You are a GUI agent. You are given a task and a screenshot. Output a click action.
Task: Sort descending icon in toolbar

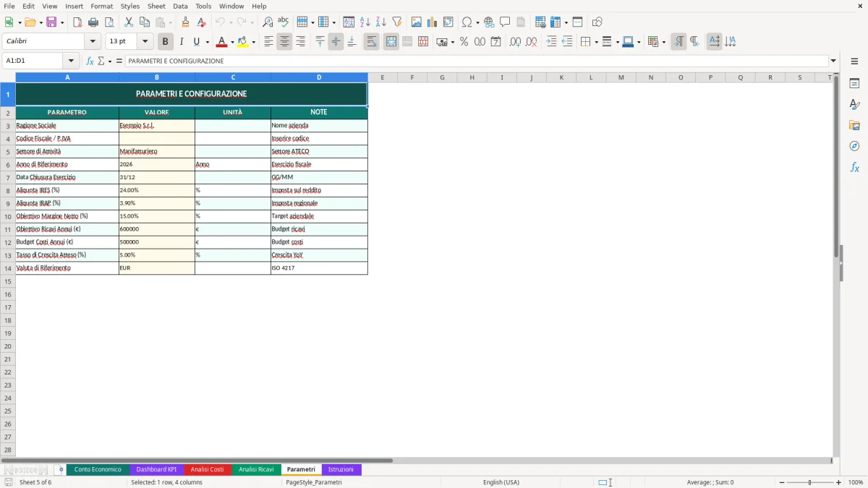[x=381, y=22]
